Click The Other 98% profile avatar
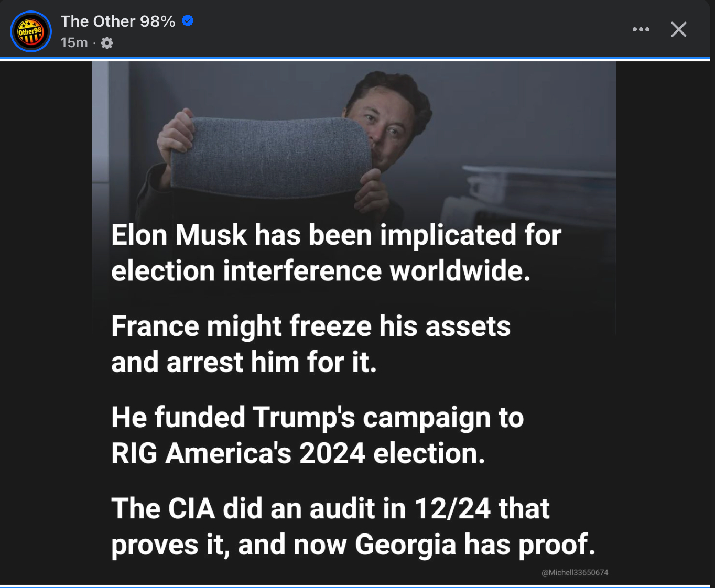Screen dimensions: 715x588 pyautogui.click(x=31, y=31)
